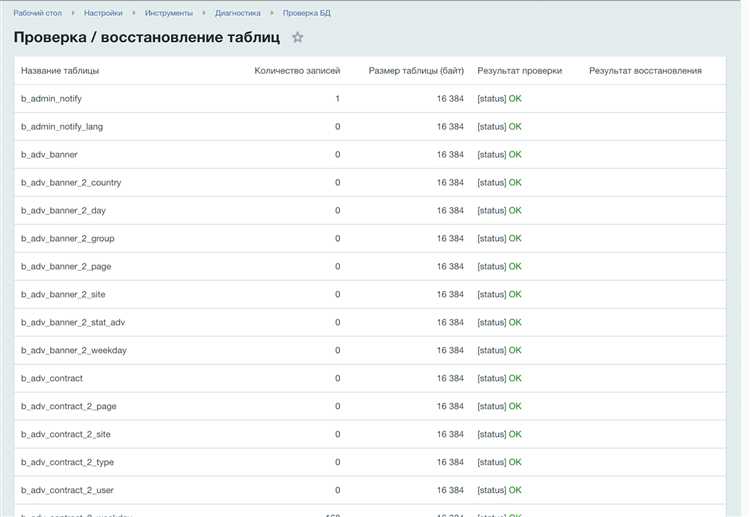Screen dimensions: 750x517
Task: Select table name b_adv_contract
Action: point(52,378)
